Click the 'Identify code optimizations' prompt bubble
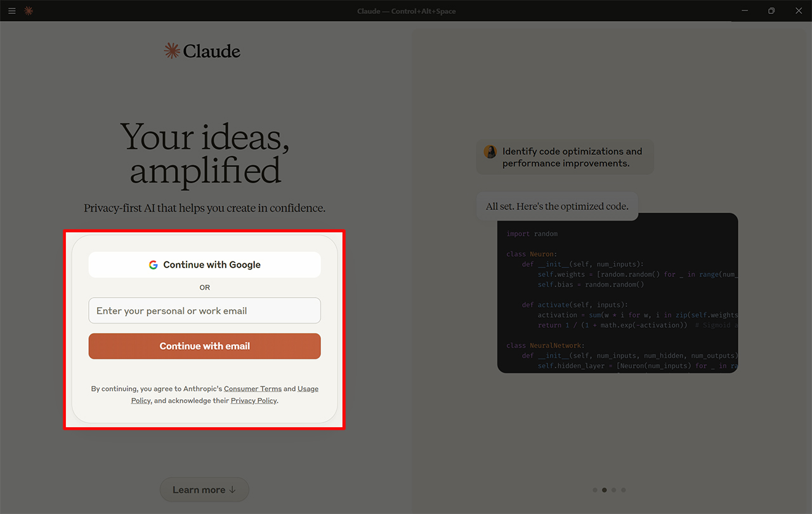The width and height of the screenshot is (812, 514). click(x=565, y=157)
